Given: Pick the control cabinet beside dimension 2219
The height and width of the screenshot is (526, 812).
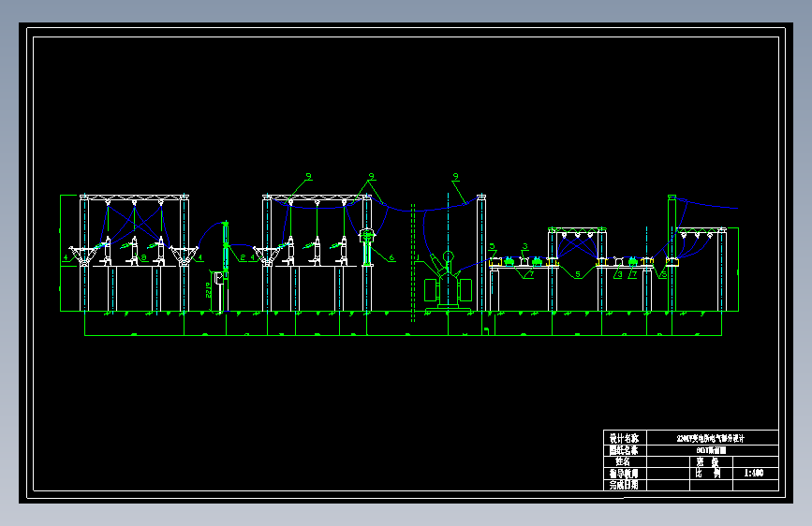Looking at the screenshot, I should 219,278.
